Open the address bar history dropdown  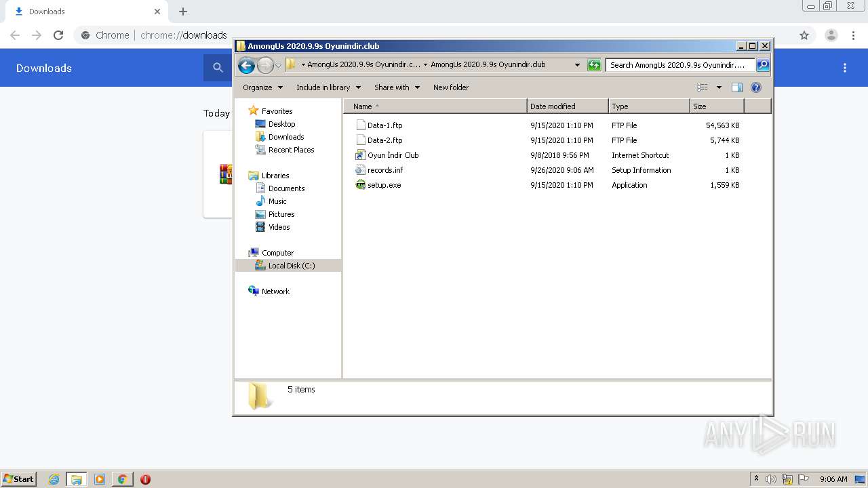[577, 65]
